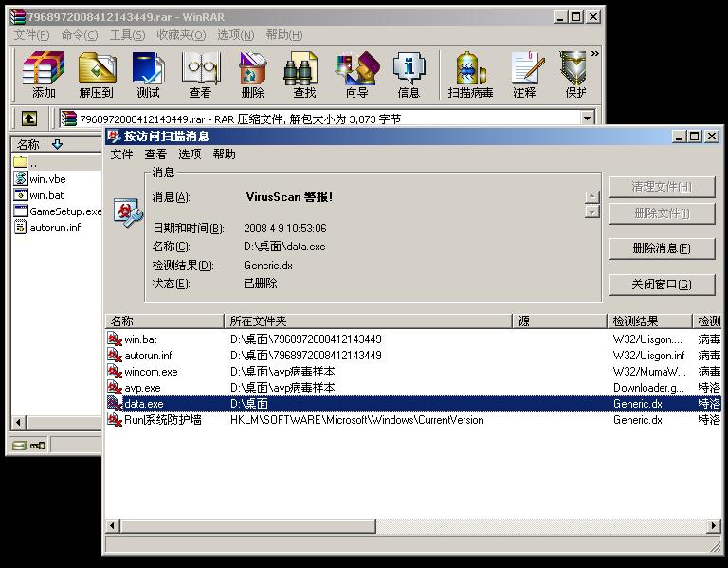Select the Run\系统防护墙 registry detection row
Screen dimensions: 728x568
click(413, 420)
